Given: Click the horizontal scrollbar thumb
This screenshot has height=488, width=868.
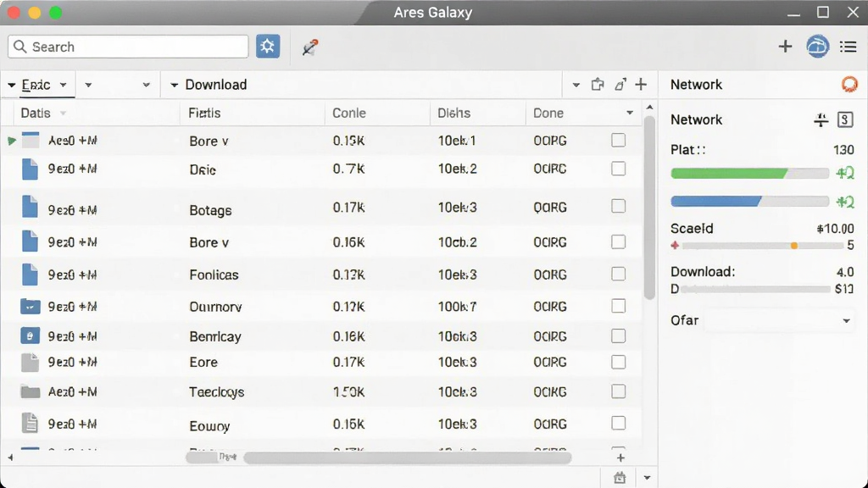Looking at the screenshot, I should (x=408, y=457).
